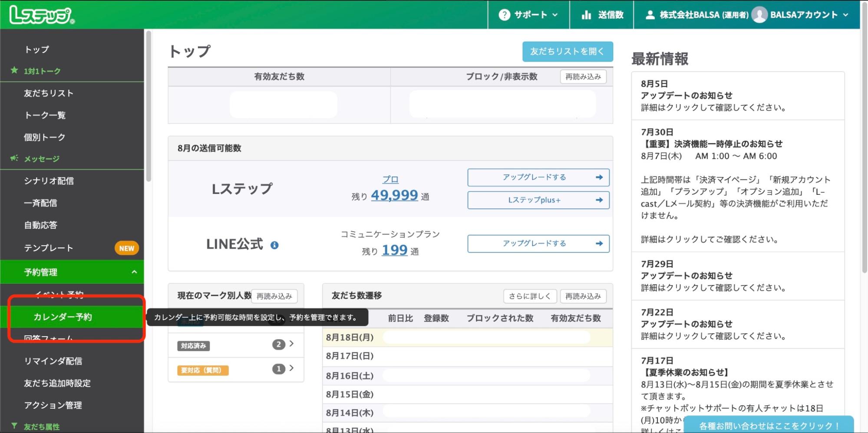Click the LステップPlus+ upgrade button
This screenshot has width=868, height=433.
click(x=538, y=200)
